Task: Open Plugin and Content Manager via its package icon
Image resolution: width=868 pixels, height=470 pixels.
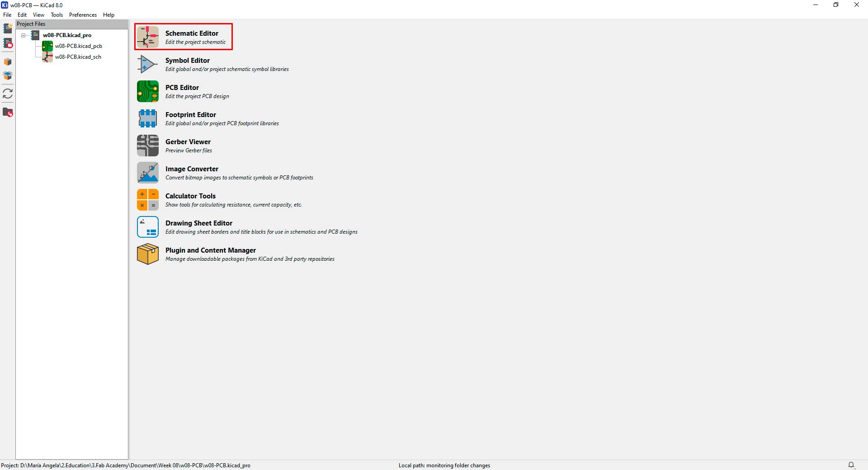Action: [x=148, y=254]
